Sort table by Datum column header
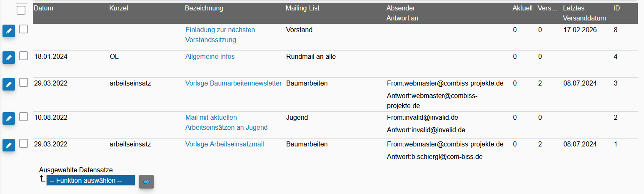Screen dimensions: 644x194 coord(43,8)
